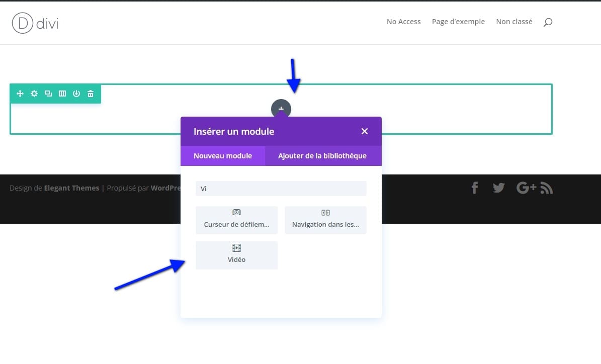Switch to Ajouter de la bibliothèque tab
Screen dimensions: 601x364
[322, 156]
